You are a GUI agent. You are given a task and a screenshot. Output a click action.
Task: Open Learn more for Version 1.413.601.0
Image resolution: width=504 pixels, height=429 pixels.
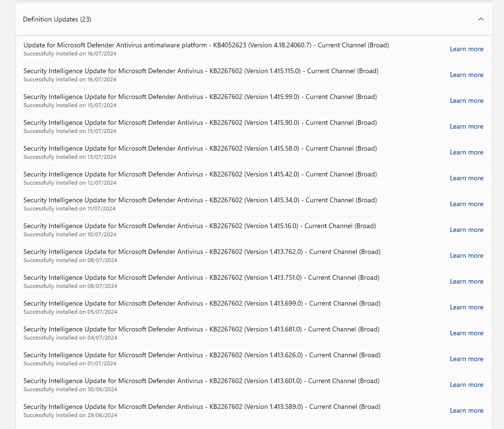coord(466,385)
